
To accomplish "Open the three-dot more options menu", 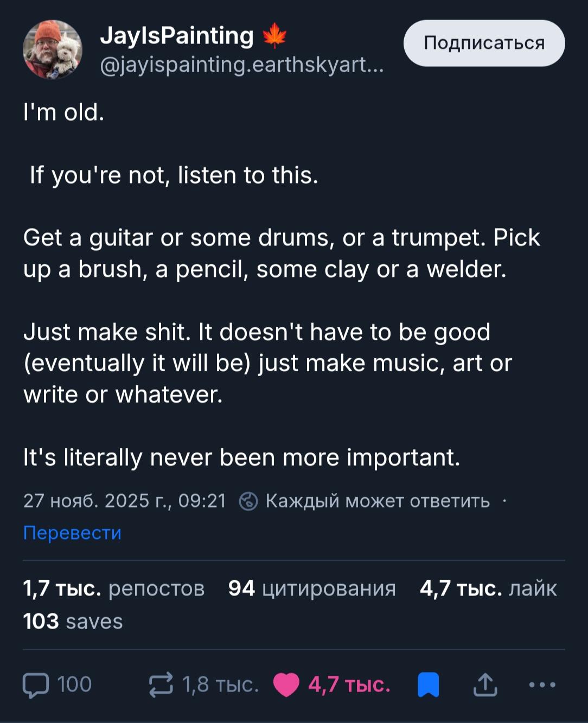I will 542,684.
